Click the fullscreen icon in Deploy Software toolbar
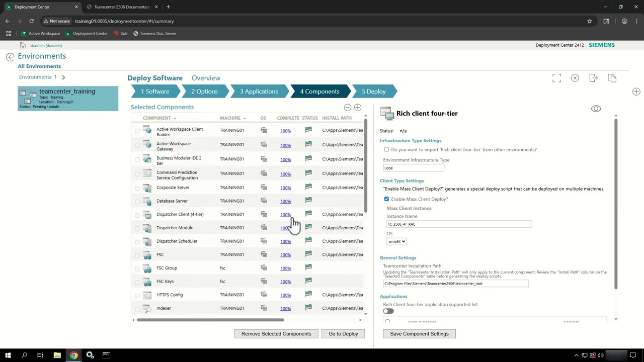Viewport: 644px width, 362px height. 556,78
